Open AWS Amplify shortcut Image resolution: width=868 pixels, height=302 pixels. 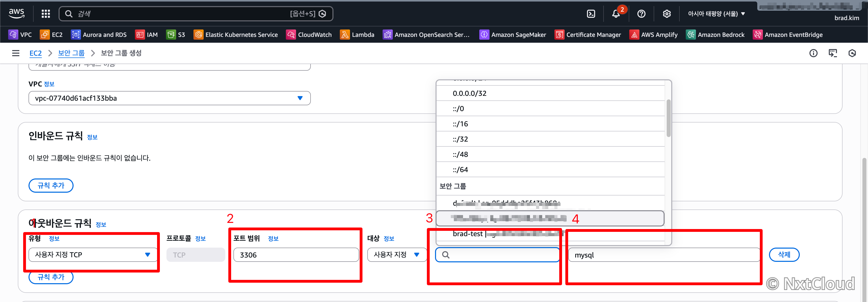pyautogui.click(x=653, y=34)
